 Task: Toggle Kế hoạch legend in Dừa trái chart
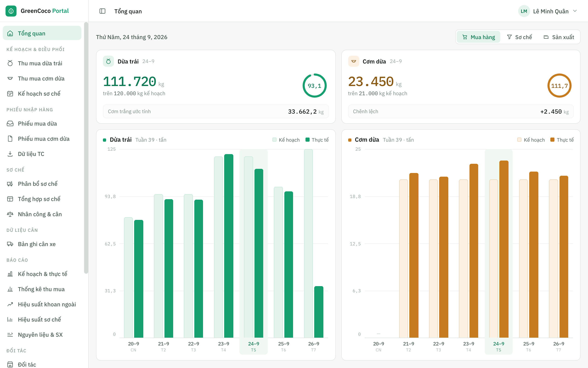click(286, 140)
